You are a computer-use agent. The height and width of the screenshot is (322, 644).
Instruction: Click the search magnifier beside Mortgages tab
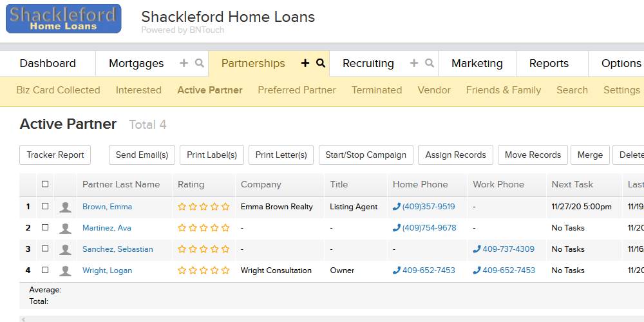coord(199,63)
